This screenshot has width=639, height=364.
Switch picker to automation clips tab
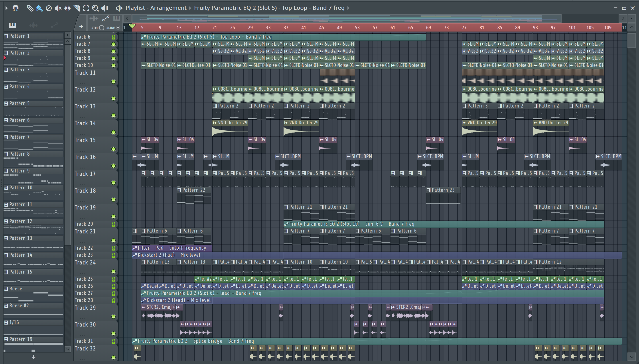[54, 25]
